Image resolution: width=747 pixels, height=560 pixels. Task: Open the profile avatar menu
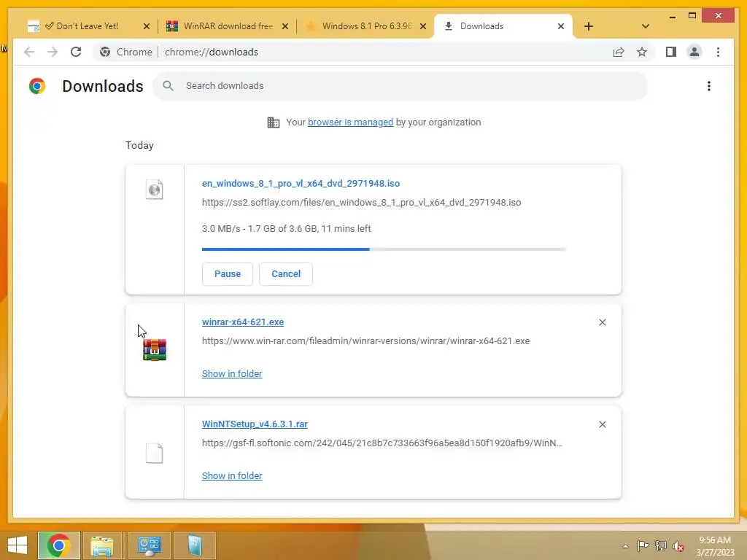694,52
